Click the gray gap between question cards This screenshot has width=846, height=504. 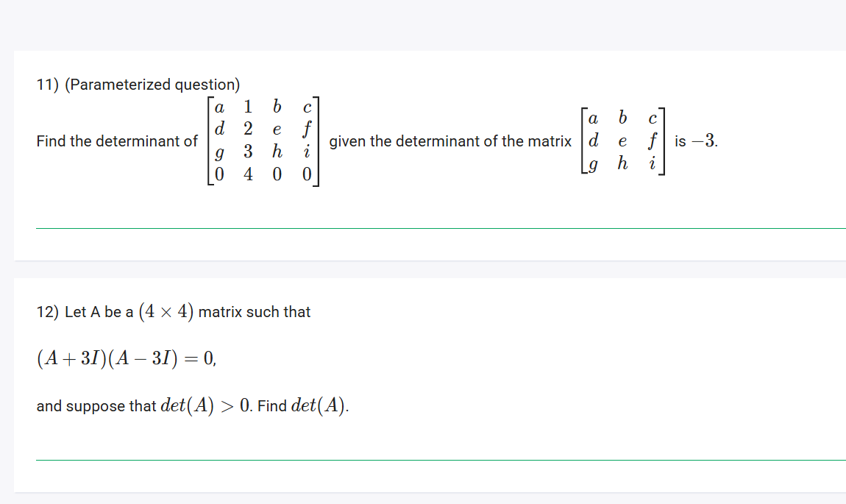pos(430,269)
